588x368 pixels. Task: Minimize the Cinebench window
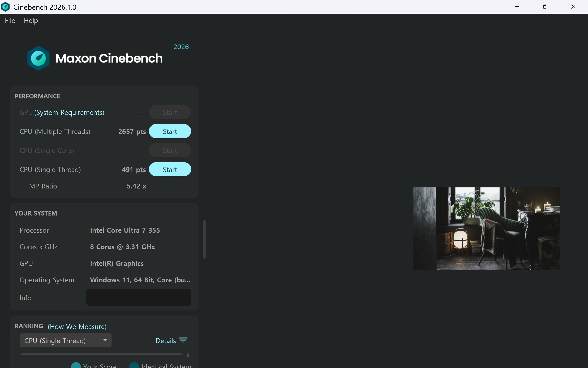point(517,7)
